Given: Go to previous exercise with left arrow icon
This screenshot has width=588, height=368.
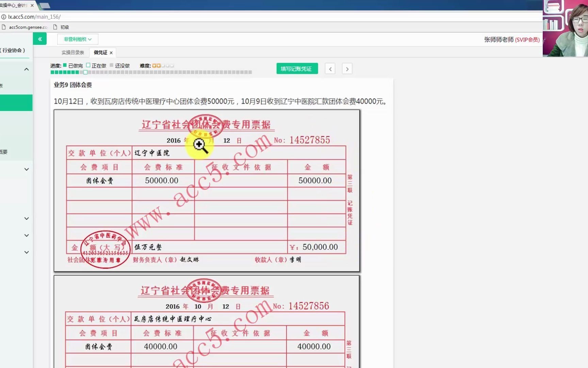Looking at the screenshot, I should coord(330,68).
